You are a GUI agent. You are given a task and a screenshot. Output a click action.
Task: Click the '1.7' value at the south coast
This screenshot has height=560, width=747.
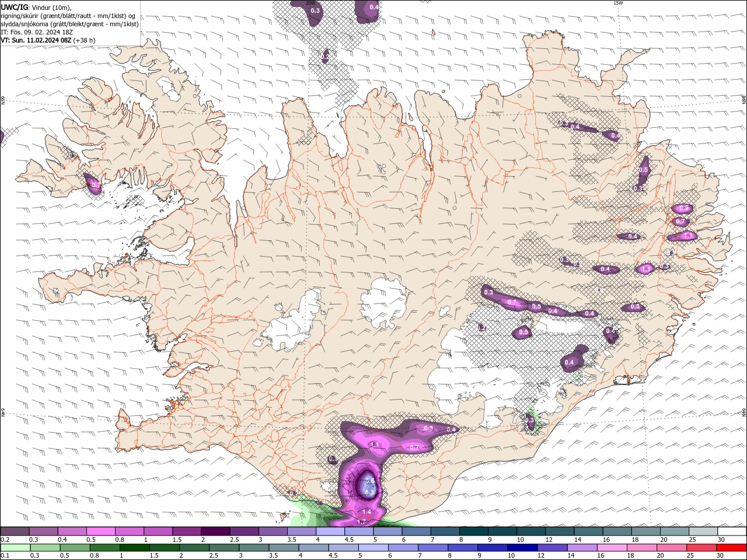pyautogui.click(x=361, y=521)
